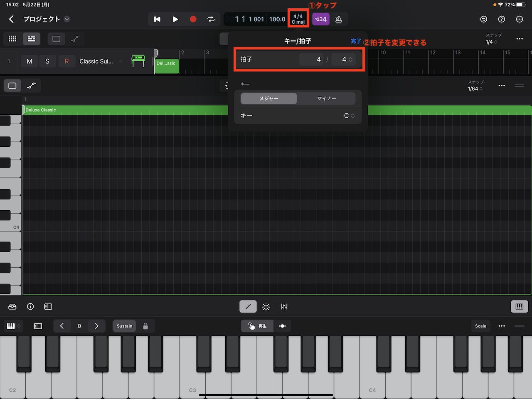Toggle the purple 1234 count-in button
Screen dimensions: 532x399
coord(321,19)
